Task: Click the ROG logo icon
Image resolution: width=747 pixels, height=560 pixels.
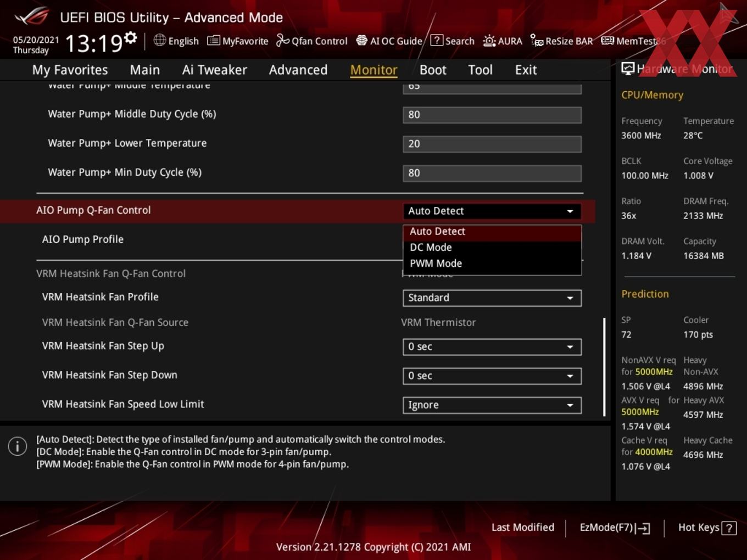Action: (x=32, y=16)
